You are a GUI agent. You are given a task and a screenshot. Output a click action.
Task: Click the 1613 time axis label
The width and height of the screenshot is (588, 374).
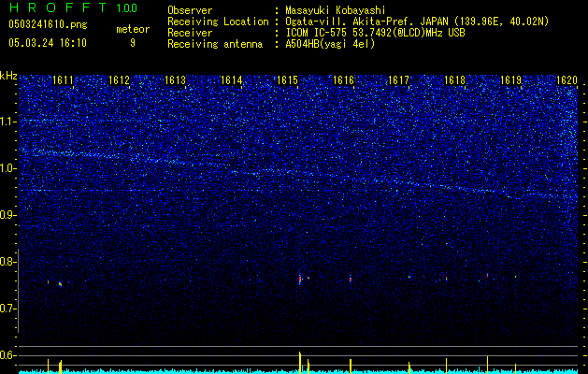175,79
